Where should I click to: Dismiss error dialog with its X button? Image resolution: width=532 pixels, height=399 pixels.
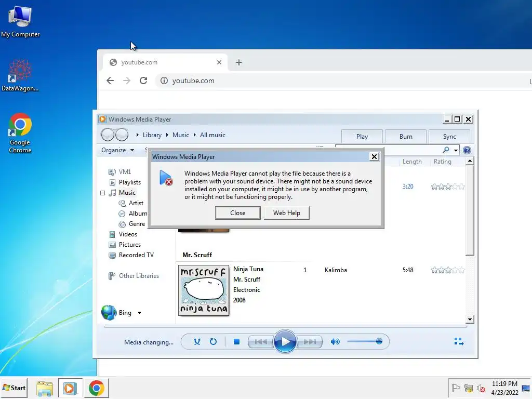(374, 156)
